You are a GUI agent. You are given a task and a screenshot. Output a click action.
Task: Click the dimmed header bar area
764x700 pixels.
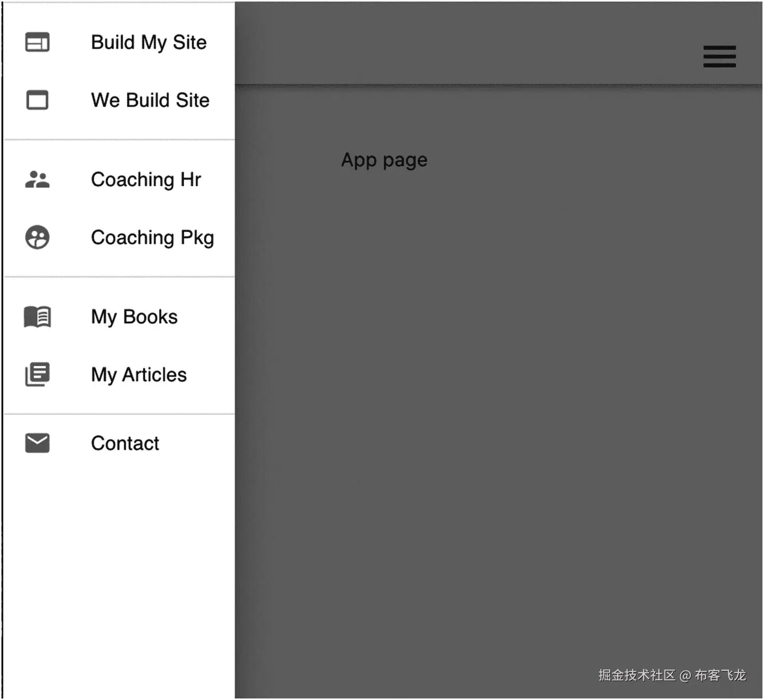point(466,44)
